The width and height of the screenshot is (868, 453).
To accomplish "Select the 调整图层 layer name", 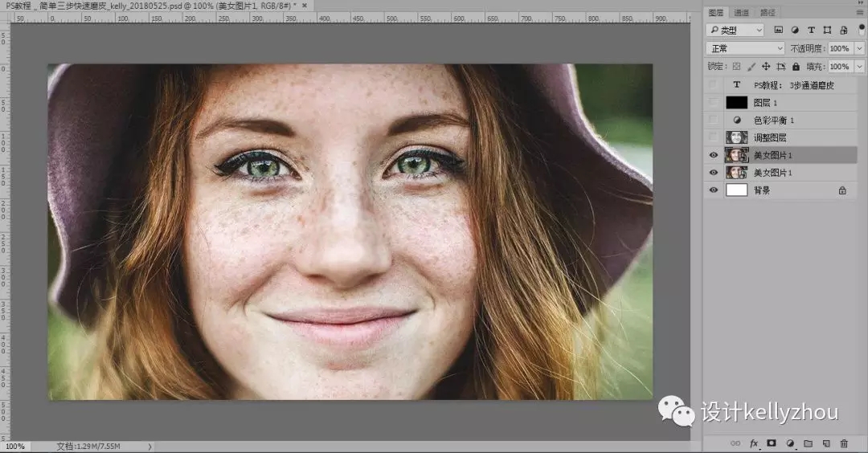I will (770, 137).
